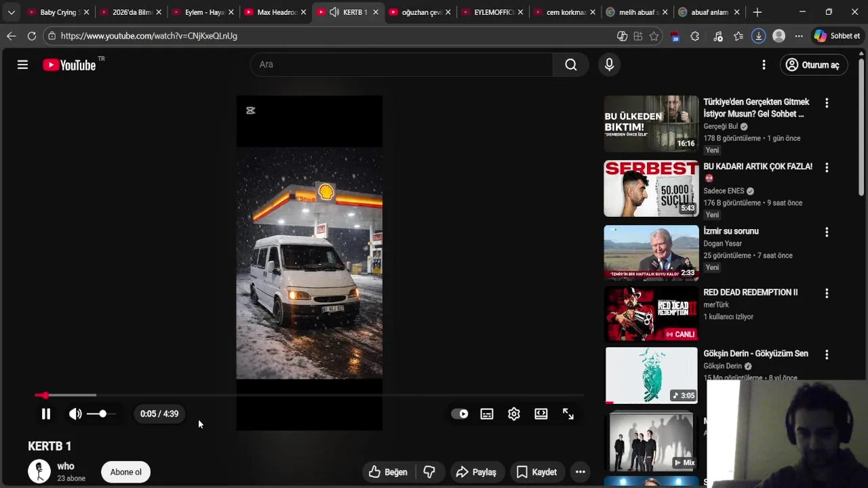Open SERBEST thumbnail by Sadece ENES
This screenshot has width=868, height=488.
(x=651, y=188)
